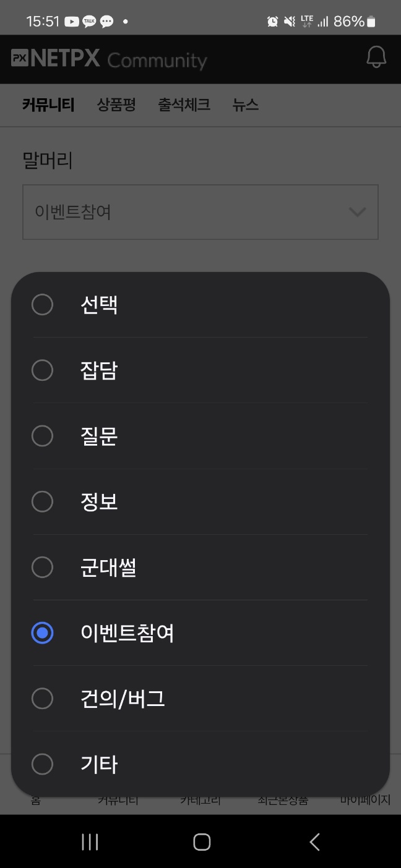Select the 이벤트참여 radio button
This screenshot has width=401, height=868.
pyautogui.click(x=42, y=632)
